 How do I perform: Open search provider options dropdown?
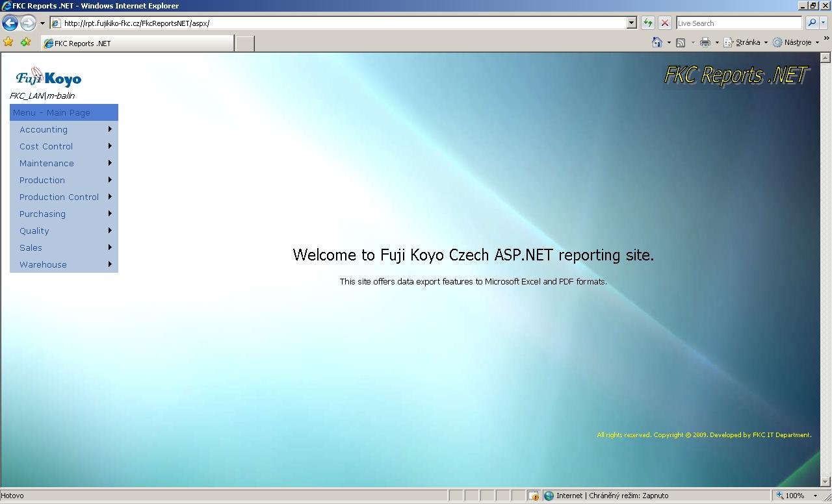[x=823, y=23]
